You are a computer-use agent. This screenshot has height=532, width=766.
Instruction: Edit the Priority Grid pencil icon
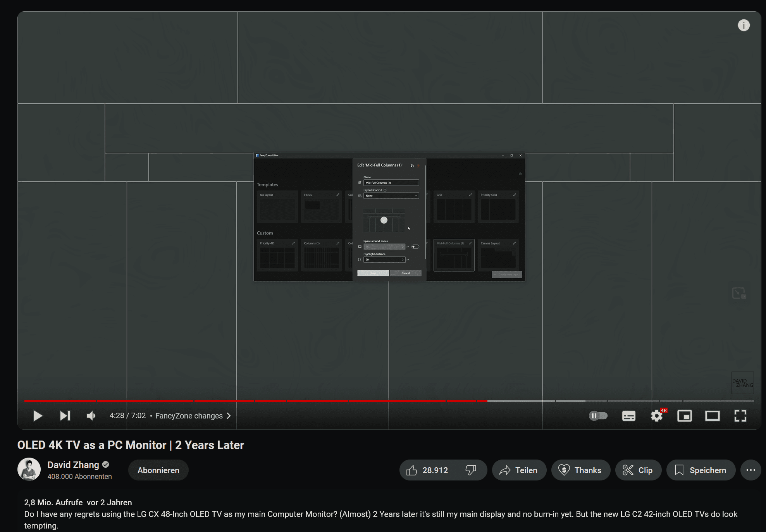[515, 195]
